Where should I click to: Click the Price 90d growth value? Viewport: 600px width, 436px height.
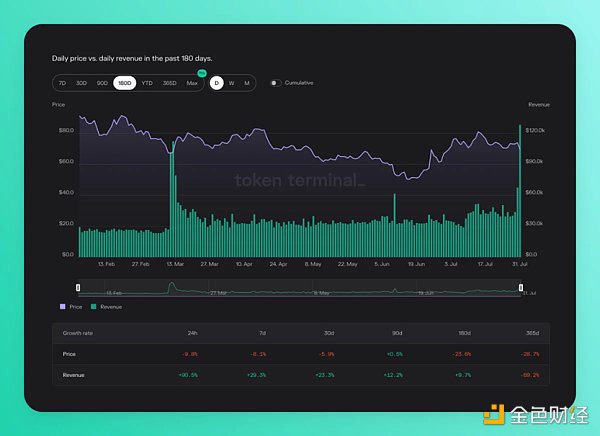[395, 354]
